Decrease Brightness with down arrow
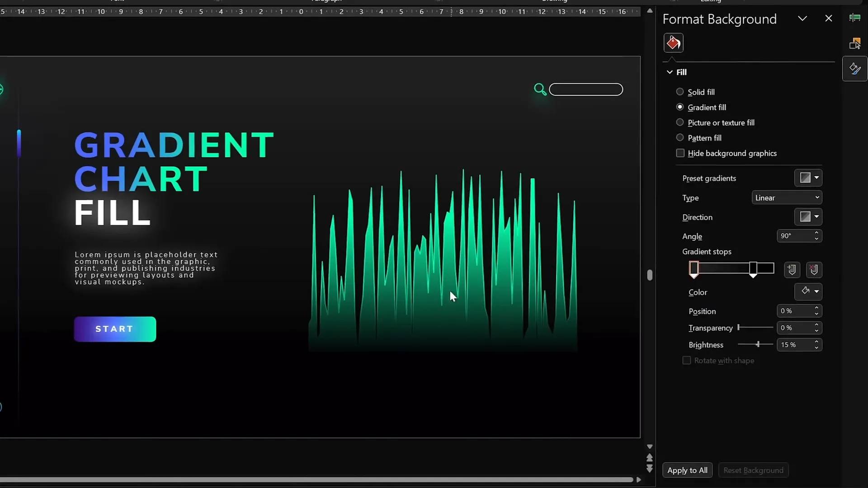 coord(816,348)
